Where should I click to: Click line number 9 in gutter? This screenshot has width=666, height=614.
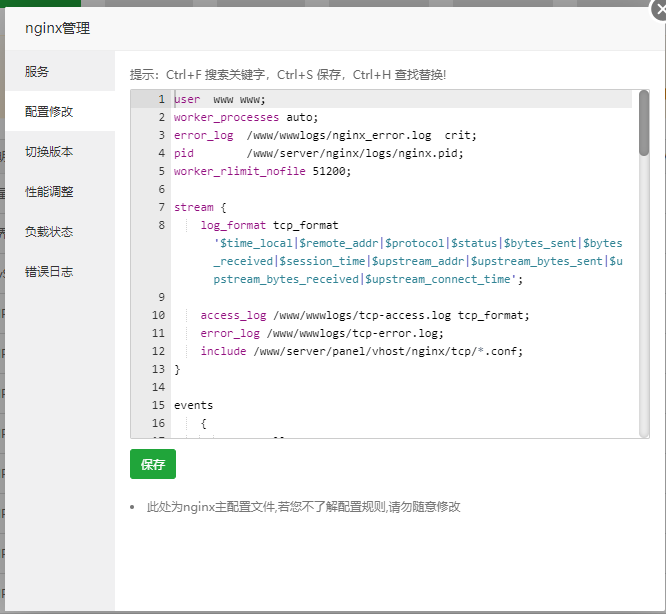click(161, 297)
